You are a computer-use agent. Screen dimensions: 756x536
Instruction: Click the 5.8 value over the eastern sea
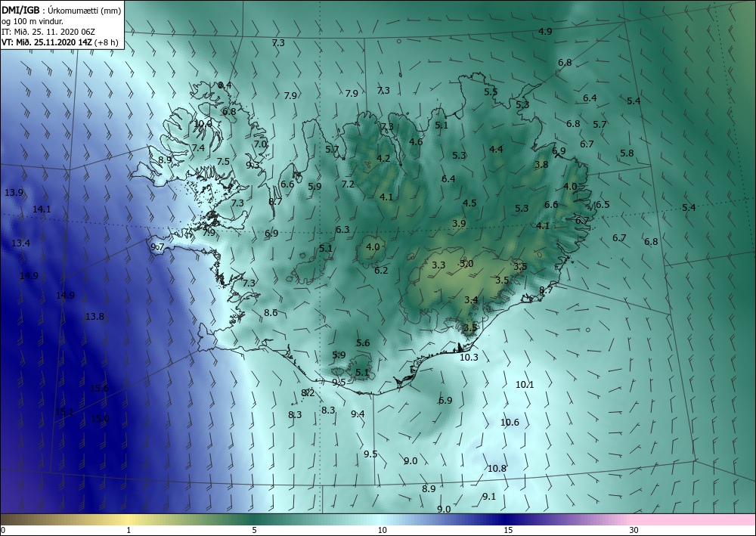tap(627, 153)
